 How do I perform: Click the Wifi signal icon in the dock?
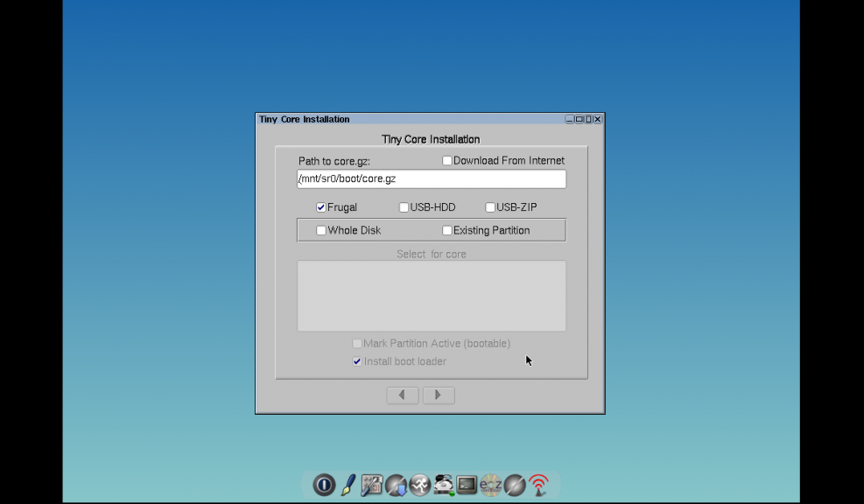point(538,484)
